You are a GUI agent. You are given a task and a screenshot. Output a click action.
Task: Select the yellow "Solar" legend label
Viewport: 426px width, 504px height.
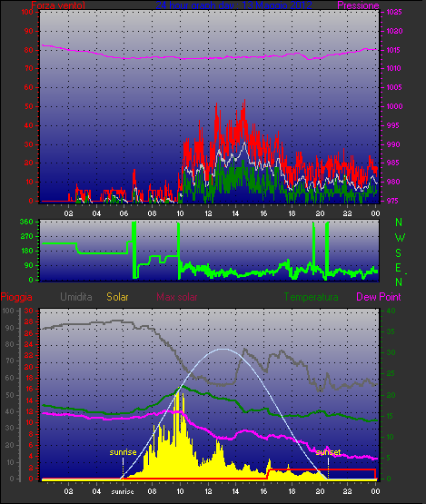coord(117,297)
